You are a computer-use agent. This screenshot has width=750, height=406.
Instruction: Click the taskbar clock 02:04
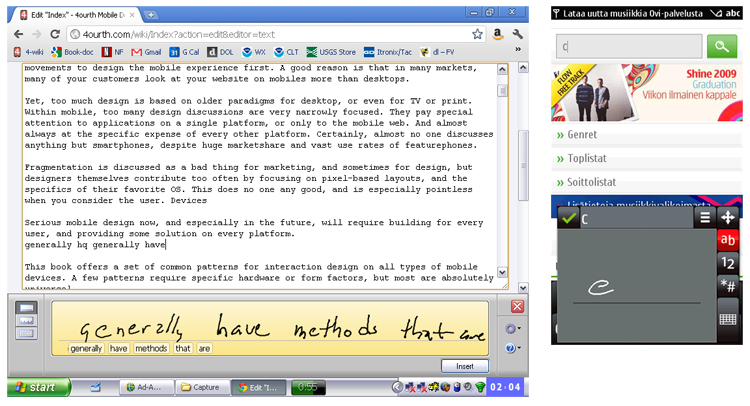[x=506, y=387]
